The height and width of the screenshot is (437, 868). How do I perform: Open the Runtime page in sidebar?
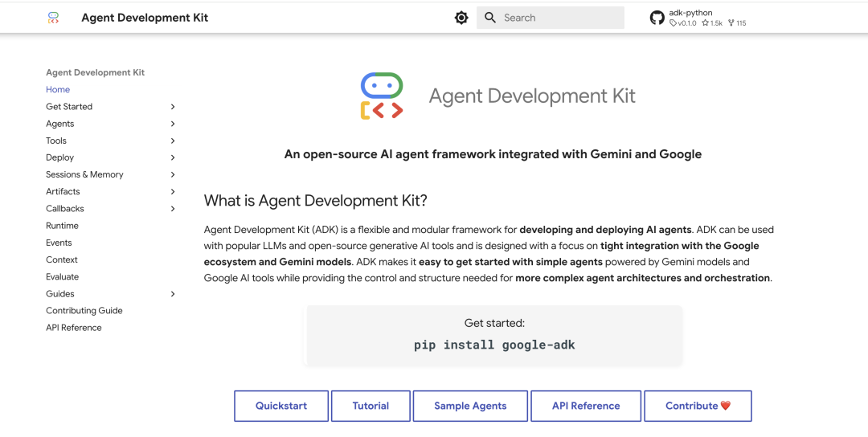tap(62, 226)
